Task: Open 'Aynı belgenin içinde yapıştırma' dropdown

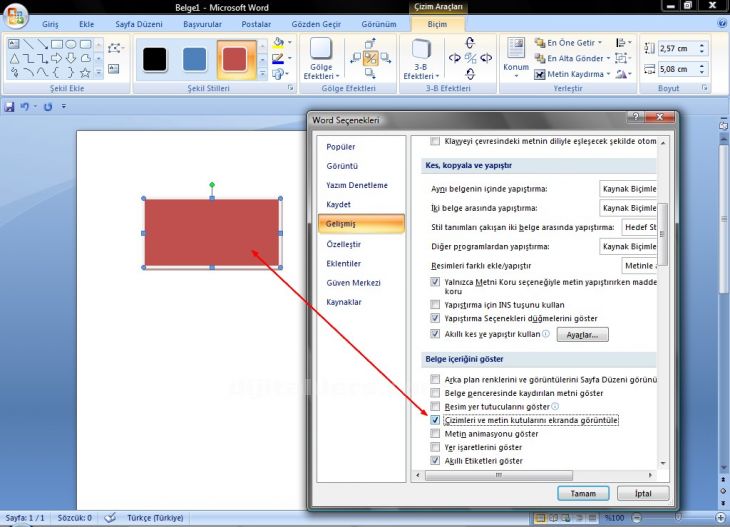Action: pos(628,189)
